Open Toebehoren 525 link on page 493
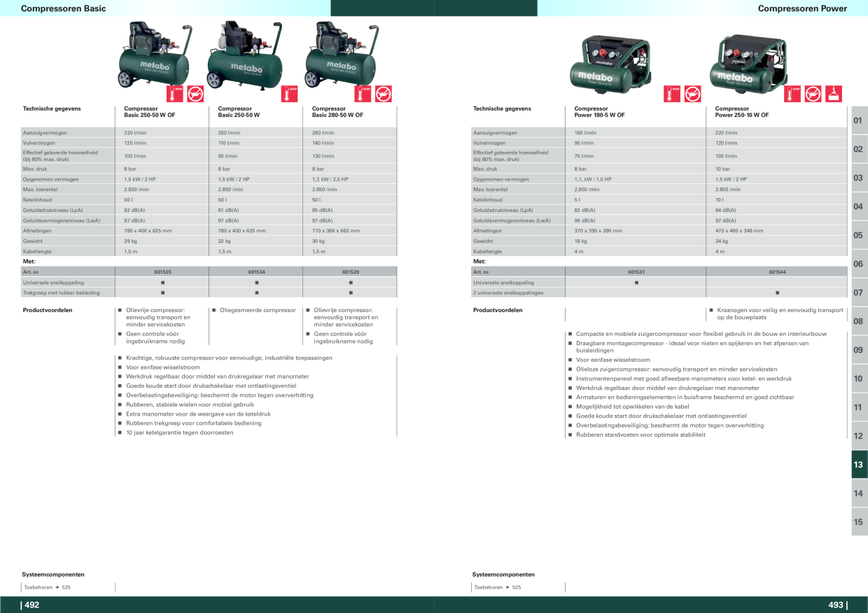The height and width of the screenshot is (613, 868). 498,587
